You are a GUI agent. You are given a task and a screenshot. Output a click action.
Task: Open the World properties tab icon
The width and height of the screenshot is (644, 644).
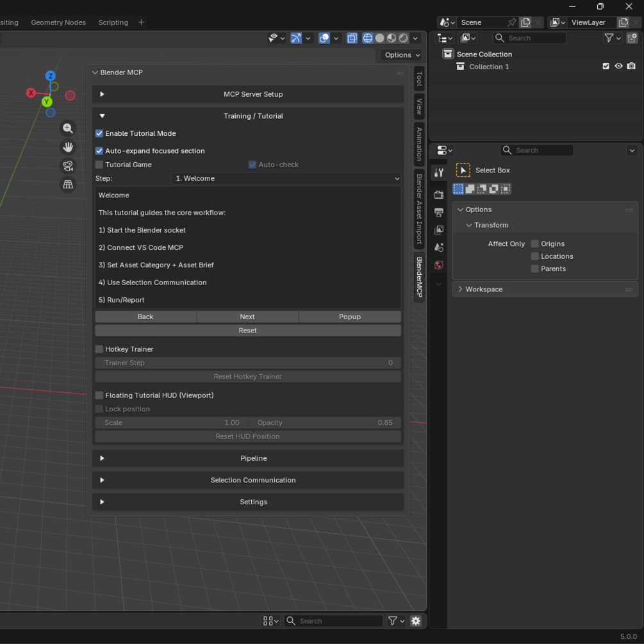pyautogui.click(x=439, y=265)
